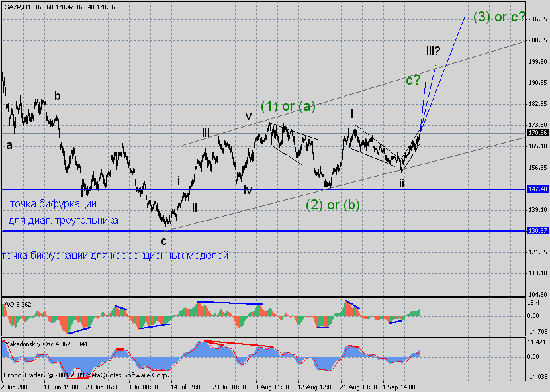550x392 pixels.
Task: Click the black 170.36 current price tag
Action: [x=537, y=133]
